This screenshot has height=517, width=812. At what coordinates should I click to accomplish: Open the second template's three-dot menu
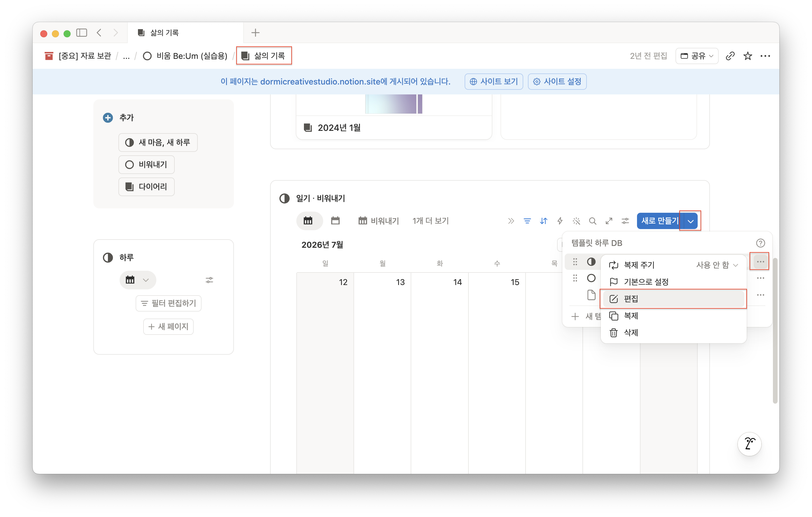click(760, 278)
